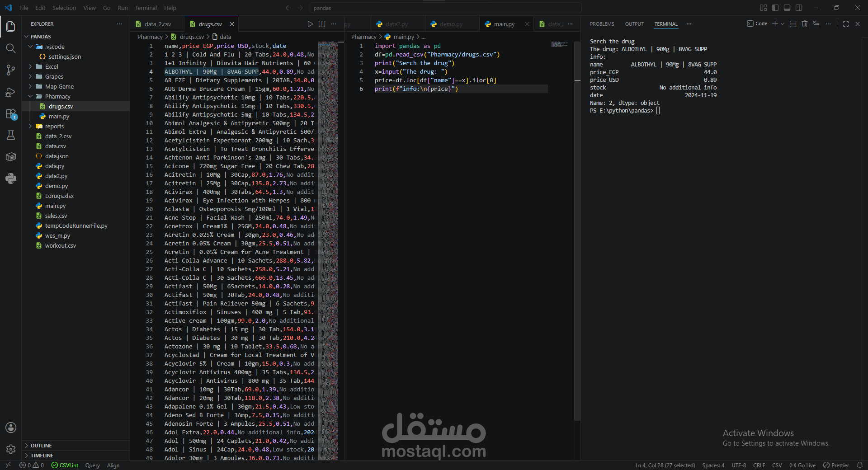Screen dimensions: 868x470
Task: Open tempCodeRunnerFile.py in the Explorer
Action: [x=76, y=226]
